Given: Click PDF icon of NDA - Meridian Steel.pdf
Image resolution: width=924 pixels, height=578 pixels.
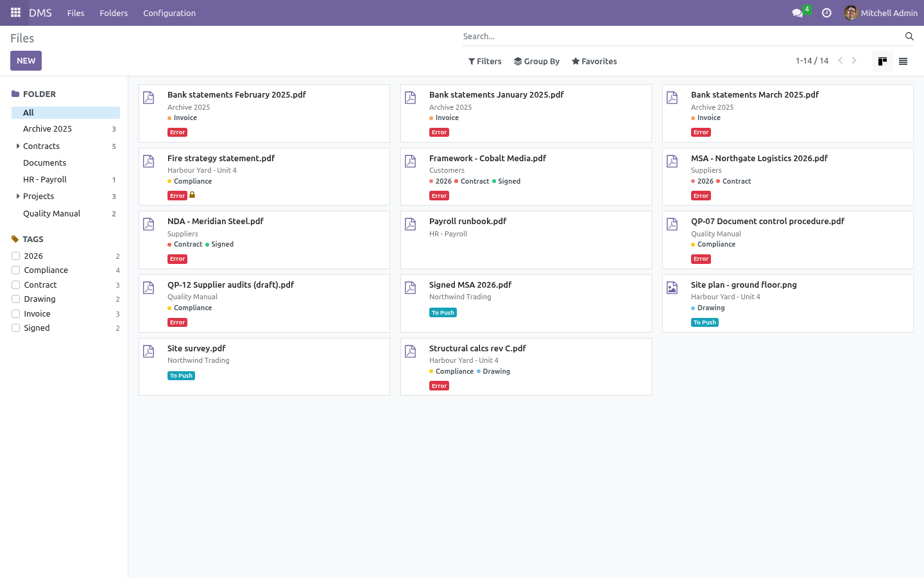Looking at the screenshot, I should (149, 224).
